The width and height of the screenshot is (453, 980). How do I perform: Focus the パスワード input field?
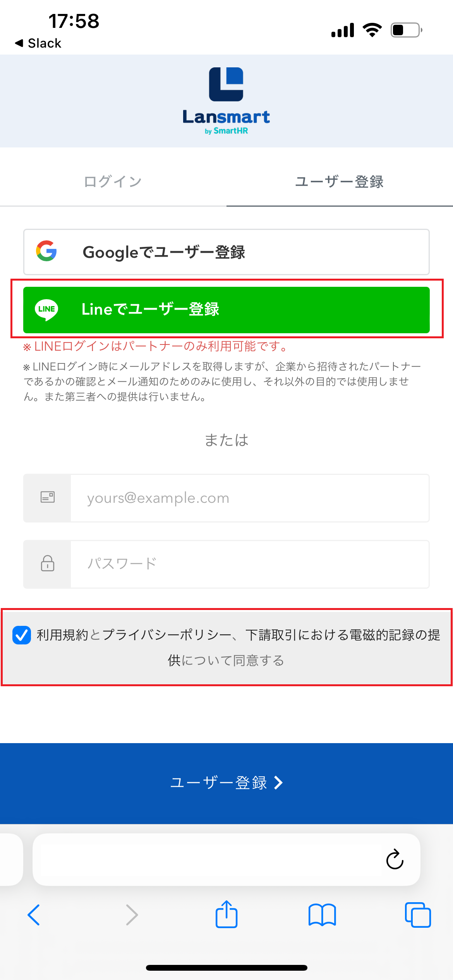250,564
